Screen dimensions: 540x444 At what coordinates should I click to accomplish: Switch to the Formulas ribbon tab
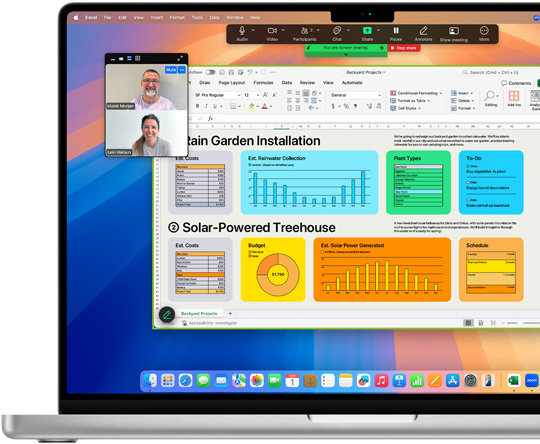[263, 83]
